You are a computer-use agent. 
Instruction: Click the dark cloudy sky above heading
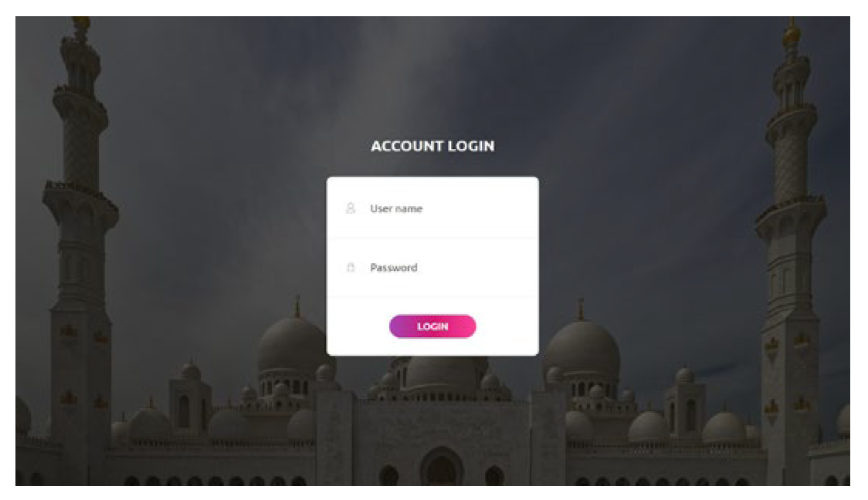coord(432,72)
